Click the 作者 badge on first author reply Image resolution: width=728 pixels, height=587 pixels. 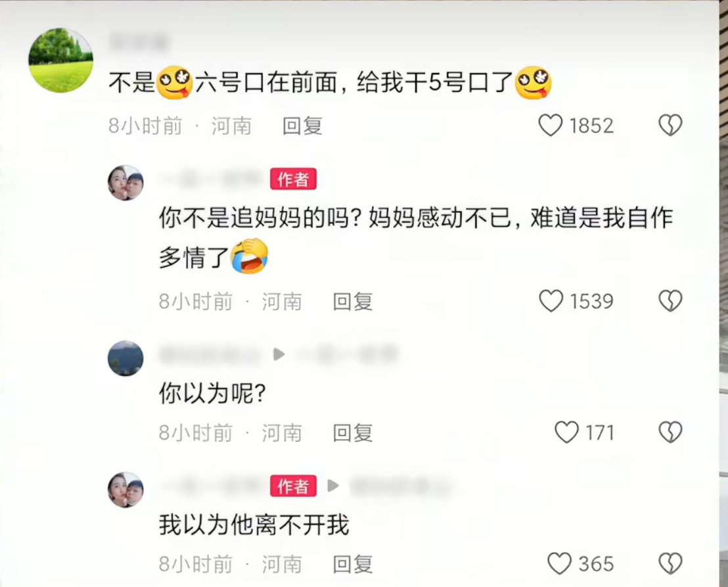point(294,179)
